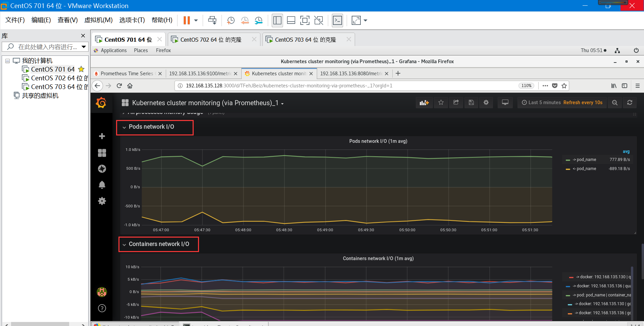The width and height of the screenshot is (644, 326).
Task: Toggle Firefox sidebar view button
Action: (625, 86)
